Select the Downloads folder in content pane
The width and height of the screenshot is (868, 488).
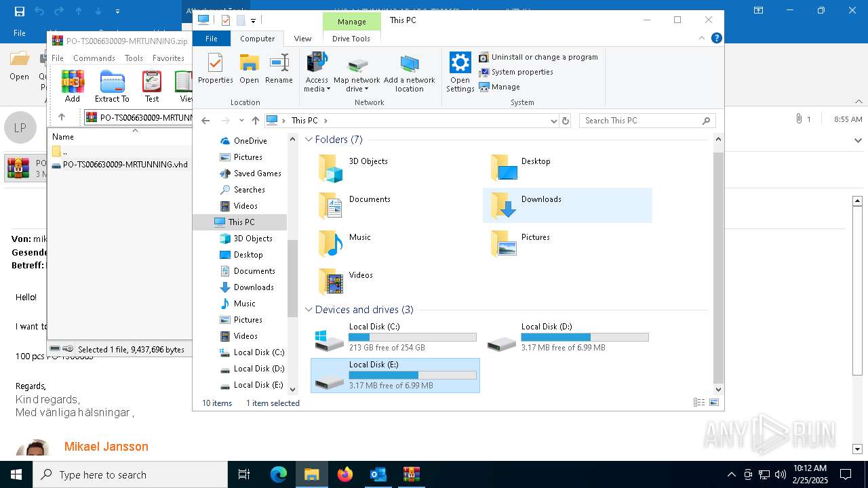point(568,205)
